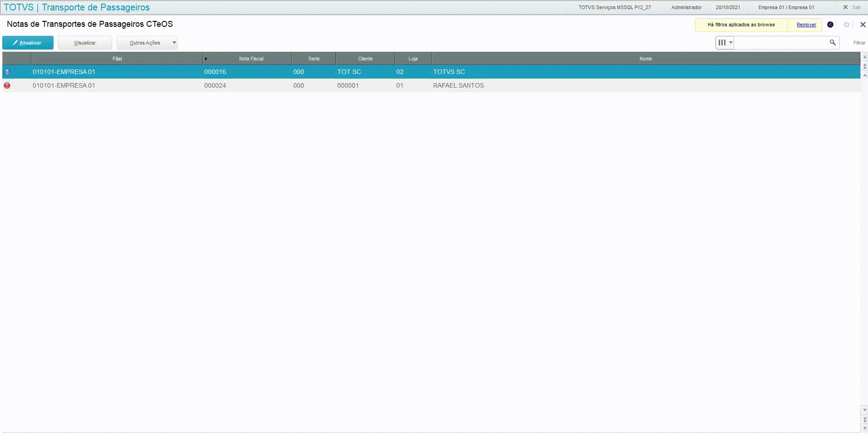This screenshot has width=868, height=435.
Task: Click Loja cell 02
Action: click(413, 72)
